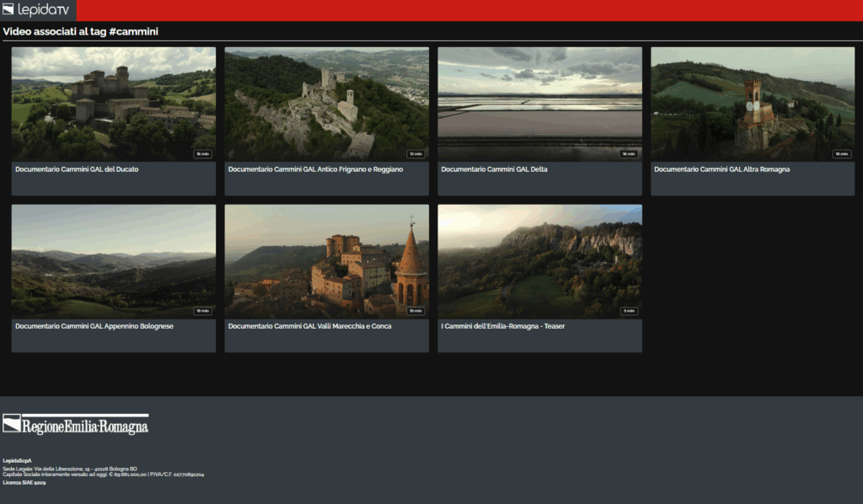
Task: Open the Antico Frignano e Reggiano thumbnail
Action: pyautogui.click(x=326, y=103)
